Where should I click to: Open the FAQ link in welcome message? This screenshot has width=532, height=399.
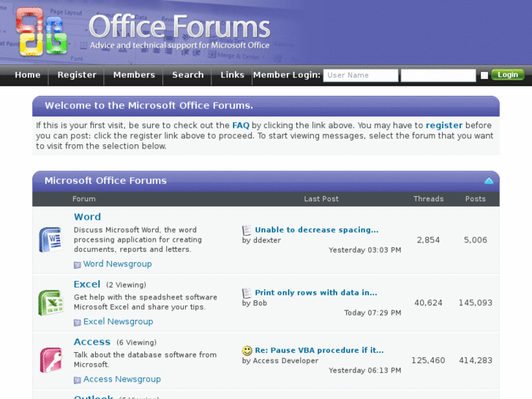coord(241,125)
